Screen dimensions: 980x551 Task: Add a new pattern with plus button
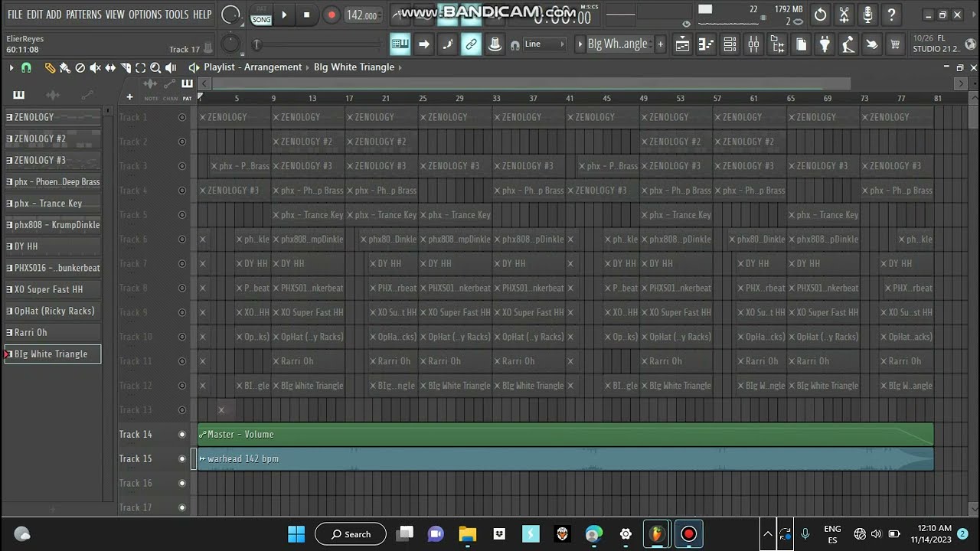[660, 44]
